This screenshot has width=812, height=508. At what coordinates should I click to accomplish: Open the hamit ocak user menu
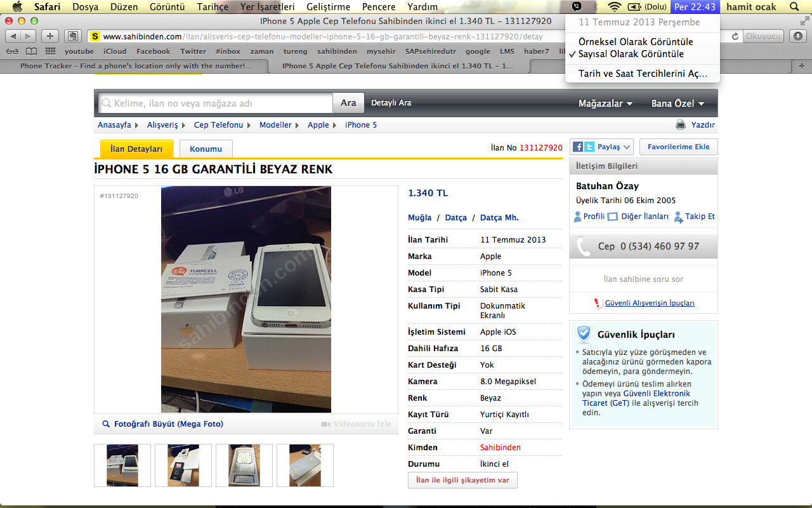(752, 7)
